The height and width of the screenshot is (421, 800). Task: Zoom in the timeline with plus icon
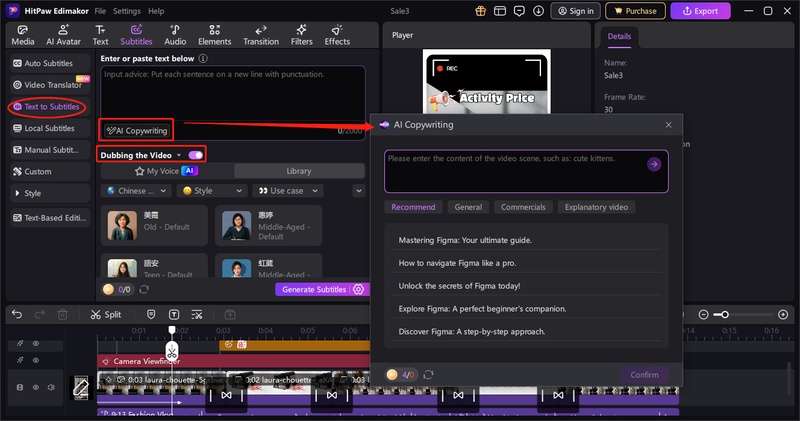click(783, 314)
